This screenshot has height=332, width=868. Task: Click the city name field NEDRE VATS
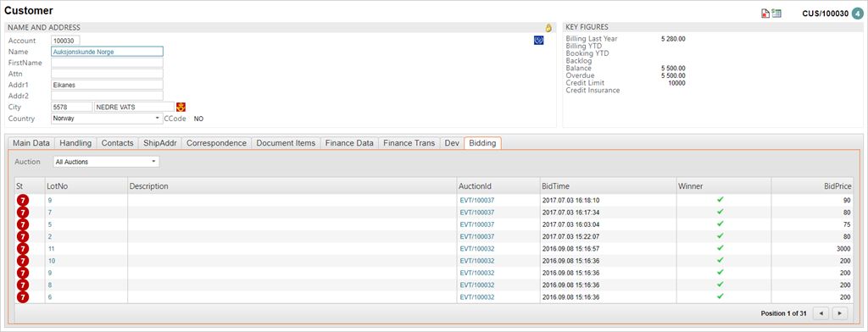pos(135,107)
